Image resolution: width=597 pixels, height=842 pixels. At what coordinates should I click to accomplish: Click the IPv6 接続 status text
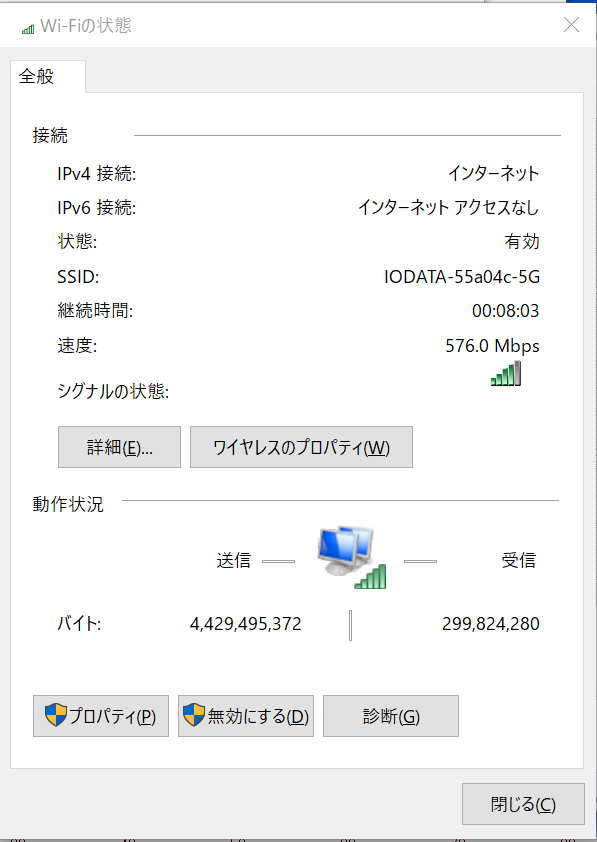(448, 207)
